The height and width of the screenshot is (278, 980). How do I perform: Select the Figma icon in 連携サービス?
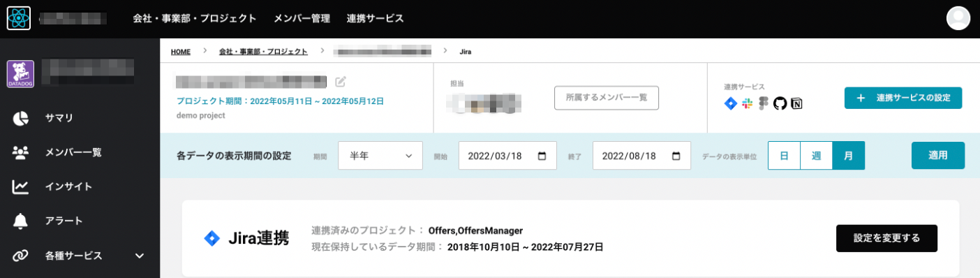pyautogui.click(x=763, y=103)
